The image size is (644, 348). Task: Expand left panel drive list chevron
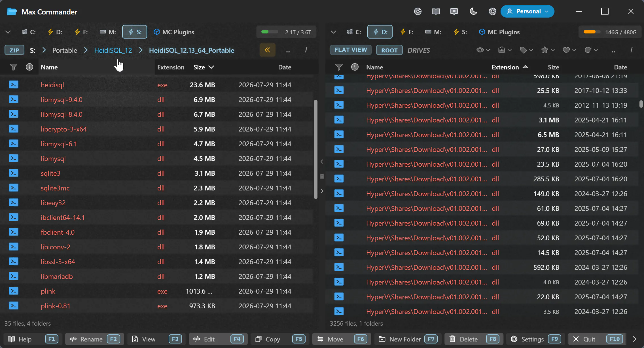coord(8,32)
